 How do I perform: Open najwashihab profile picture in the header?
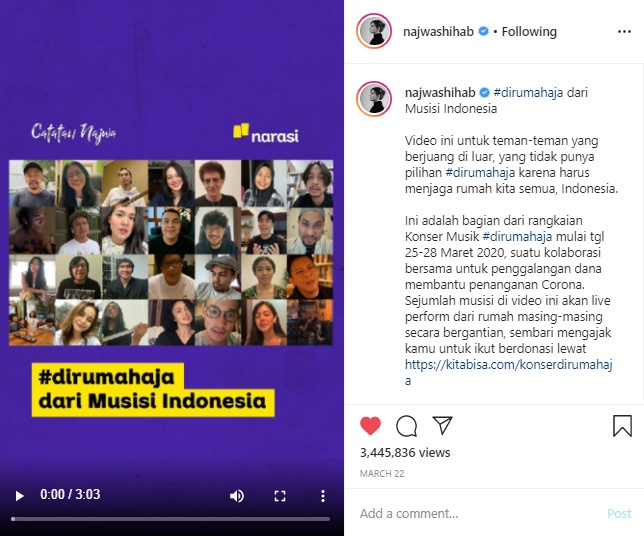tap(374, 31)
